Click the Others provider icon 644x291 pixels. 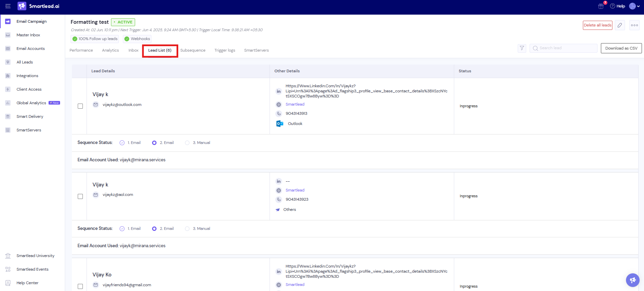278,210
